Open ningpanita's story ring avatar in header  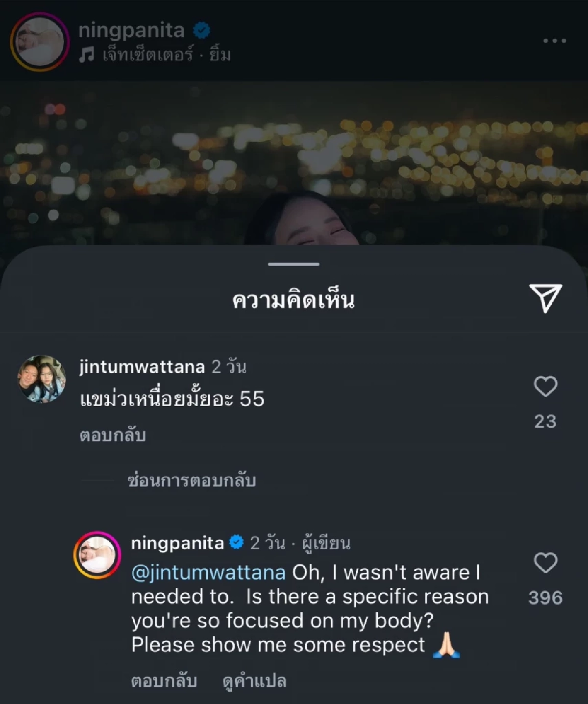pyautogui.click(x=40, y=42)
